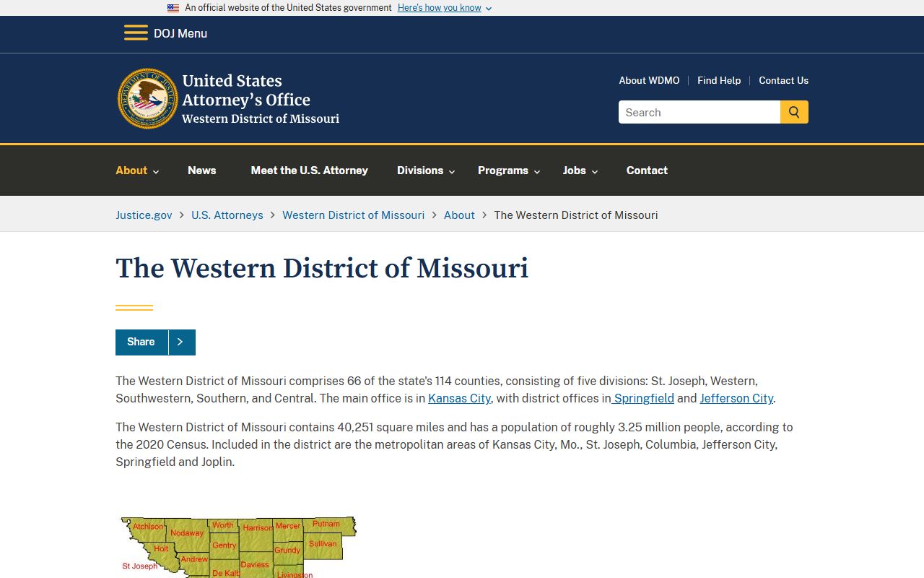Click the DOJ Menu label

(180, 33)
